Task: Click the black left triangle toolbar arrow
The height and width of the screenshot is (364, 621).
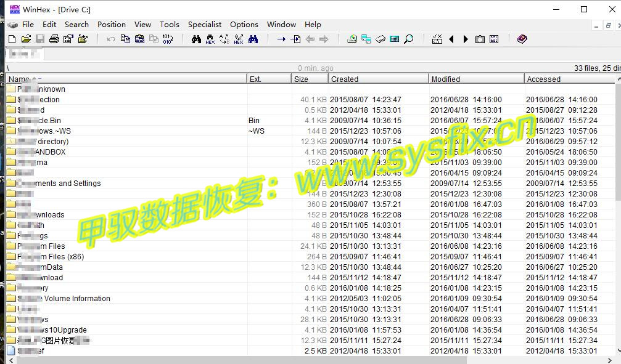Action: 451,39
